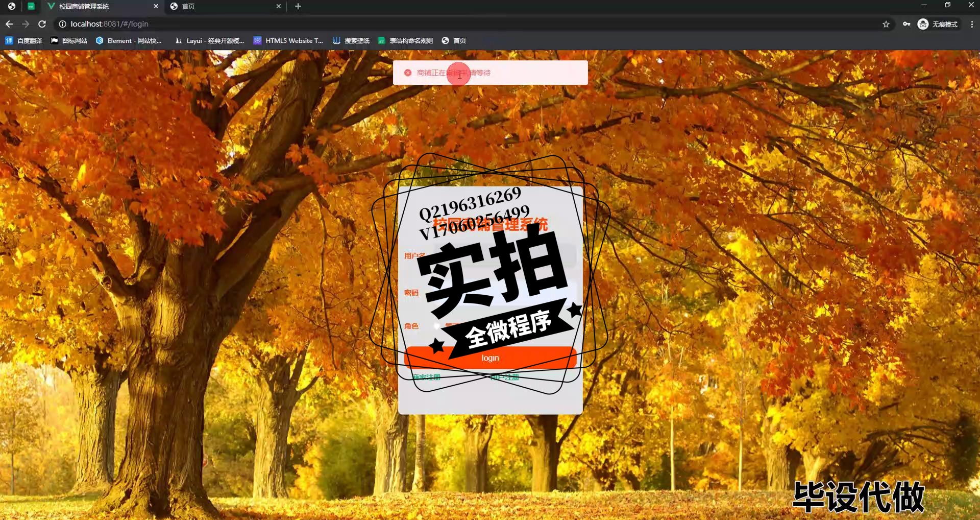
Task: Bookmark this page with the star icon
Action: 886,24
